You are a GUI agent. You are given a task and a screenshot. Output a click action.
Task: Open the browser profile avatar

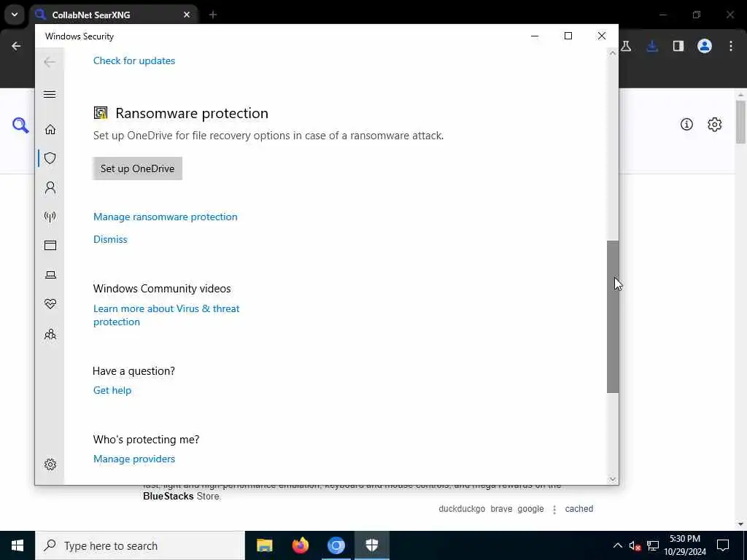click(705, 46)
